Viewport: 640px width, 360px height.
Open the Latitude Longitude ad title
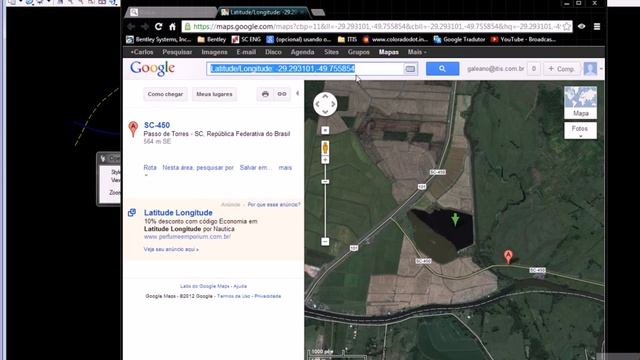pos(178,213)
